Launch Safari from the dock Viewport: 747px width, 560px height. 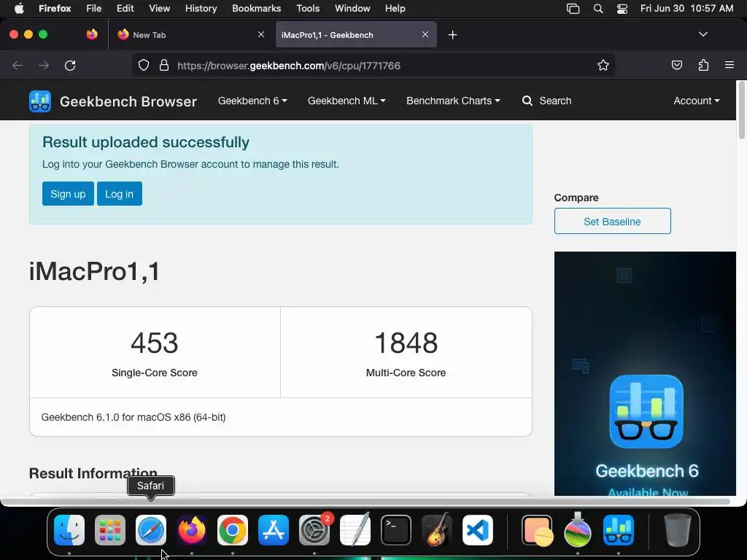(x=151, y=530)
